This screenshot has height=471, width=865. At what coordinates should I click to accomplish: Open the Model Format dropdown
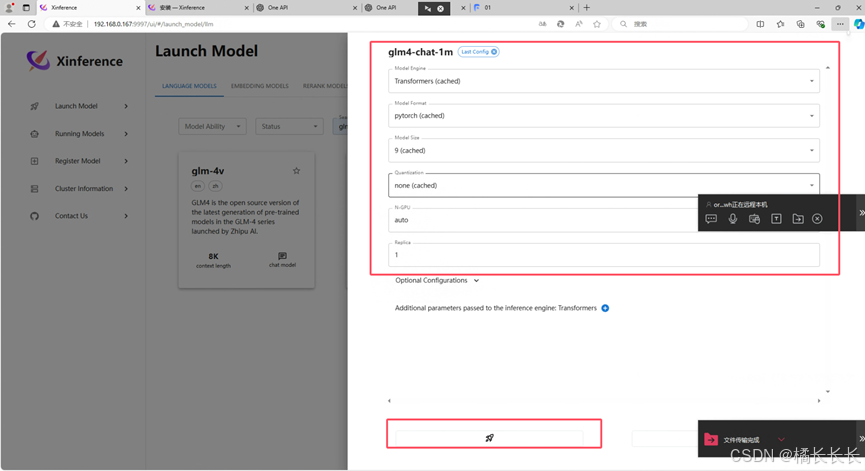point(604,116)
